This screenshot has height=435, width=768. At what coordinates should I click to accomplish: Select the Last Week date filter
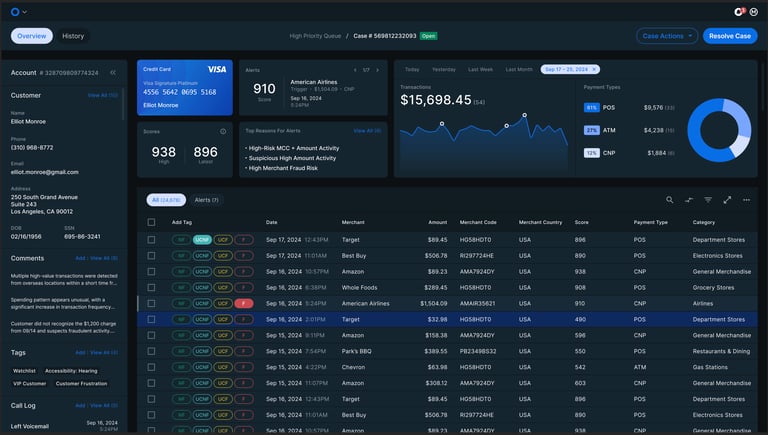coord(480,70)
